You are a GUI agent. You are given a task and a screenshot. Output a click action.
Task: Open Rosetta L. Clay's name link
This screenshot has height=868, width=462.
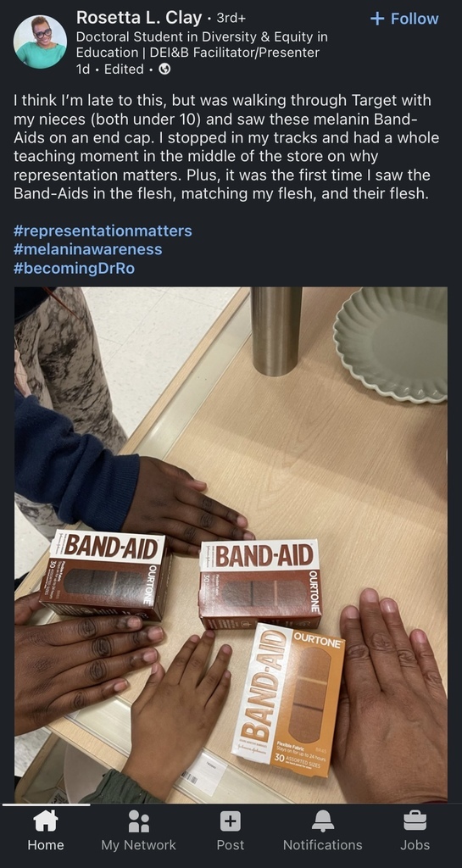139,18
